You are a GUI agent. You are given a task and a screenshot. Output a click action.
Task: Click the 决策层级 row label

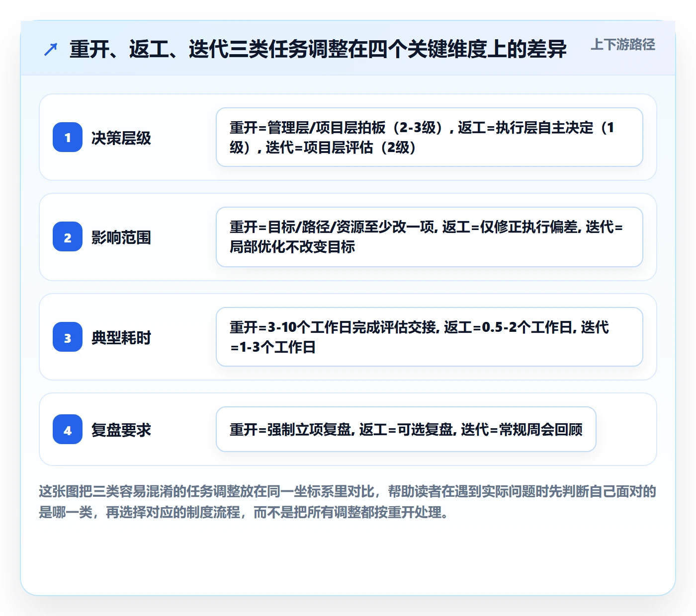121,138
